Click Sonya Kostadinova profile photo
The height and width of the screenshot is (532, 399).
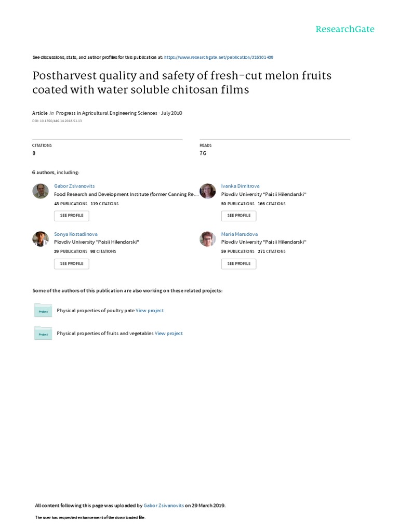click(41, 239)
